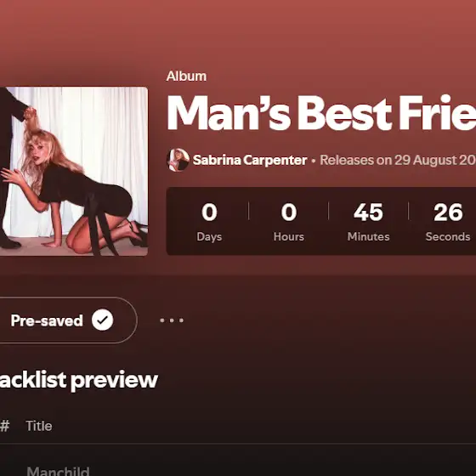The height and width of the screenshot is (476, 476).
Task: Click the 26 Seconds countdown number
Action: click(x=448, y=212)
